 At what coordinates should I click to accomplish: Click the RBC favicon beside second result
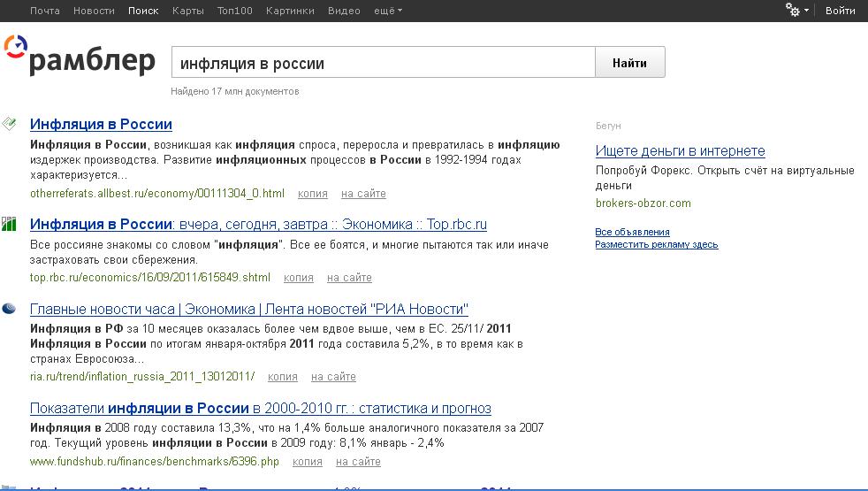9,223
